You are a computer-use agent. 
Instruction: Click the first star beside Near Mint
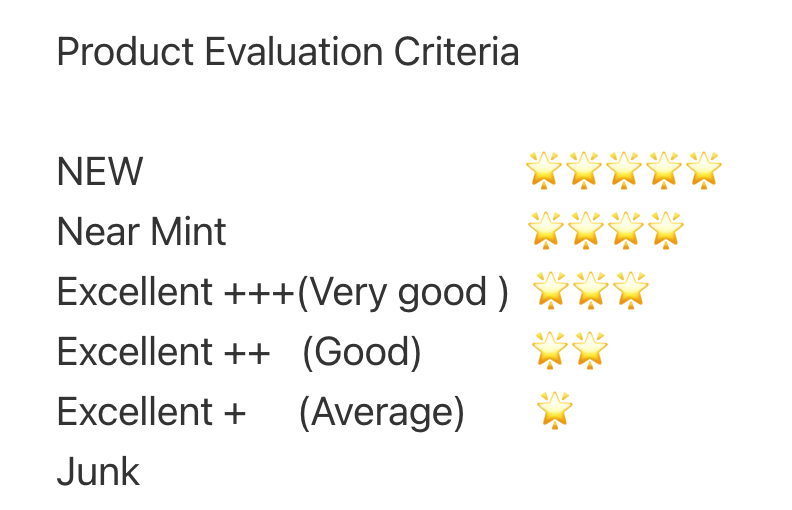pos(545,230)
